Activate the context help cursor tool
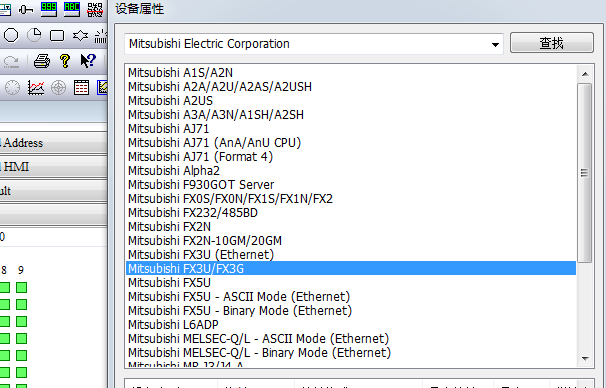606x388 pixels. [88, 61]
